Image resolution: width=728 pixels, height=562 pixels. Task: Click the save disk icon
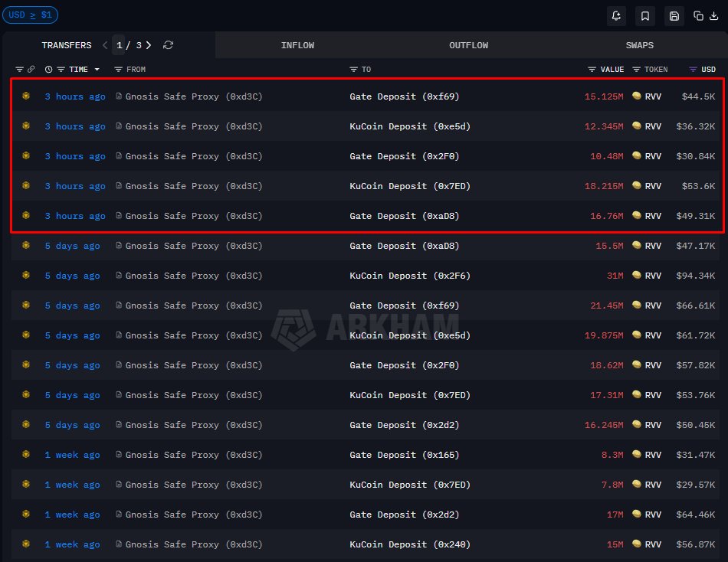pyautogui.click(x=674, y=16)
